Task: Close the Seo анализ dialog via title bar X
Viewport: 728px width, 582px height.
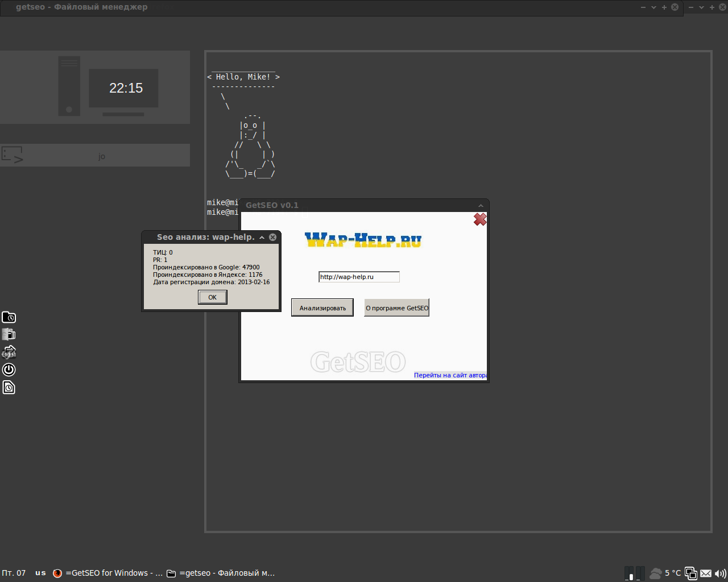Action: pyautogui.click(x=273, y=237)
